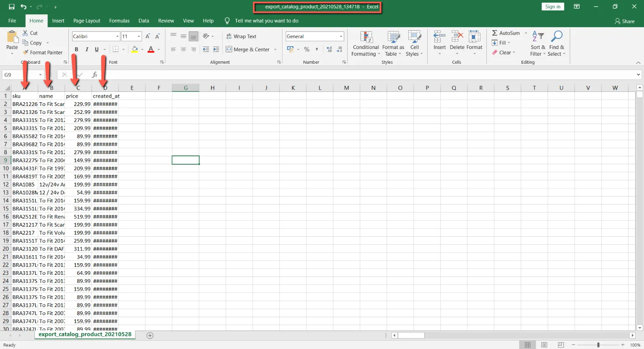The image size is (644, 349).
Task: Click the Undo arrow icon
Action: (23, 7)
